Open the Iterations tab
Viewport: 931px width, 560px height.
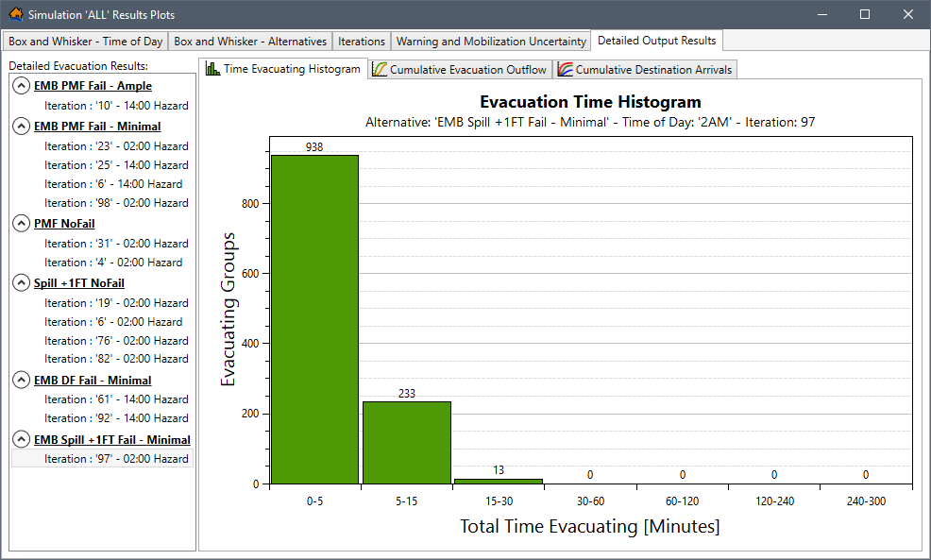[361, 41]
